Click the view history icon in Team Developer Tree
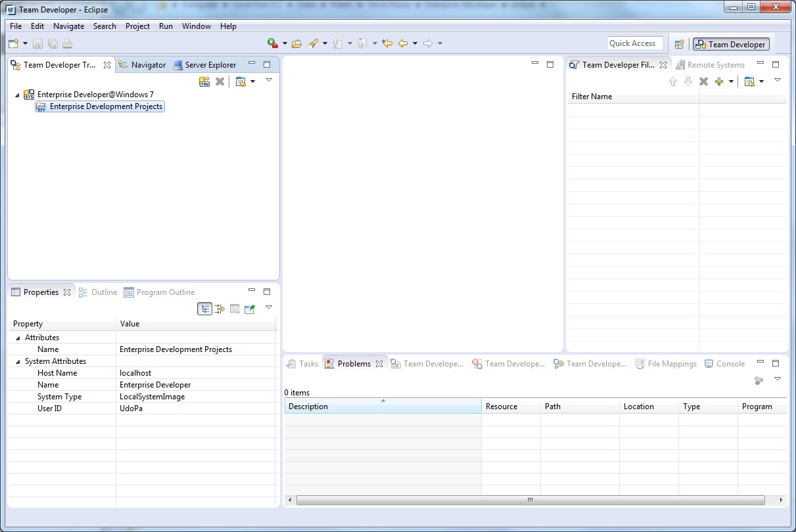Viewport: 796px width, 532px height. pyautogui.click(x=241, y=81)
